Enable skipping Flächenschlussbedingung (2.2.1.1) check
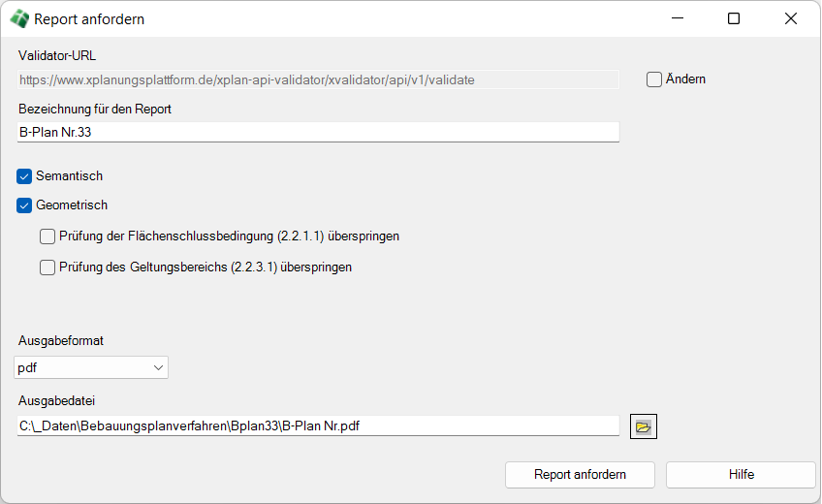Screen dimensions: 822x504 [47, 236]
